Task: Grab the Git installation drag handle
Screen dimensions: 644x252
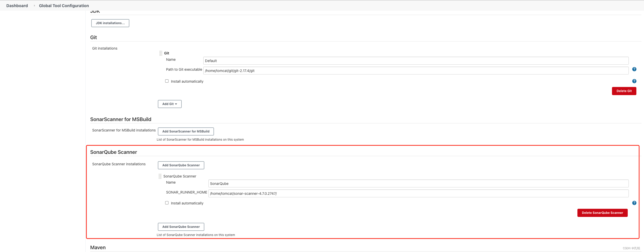Action: 161,53
